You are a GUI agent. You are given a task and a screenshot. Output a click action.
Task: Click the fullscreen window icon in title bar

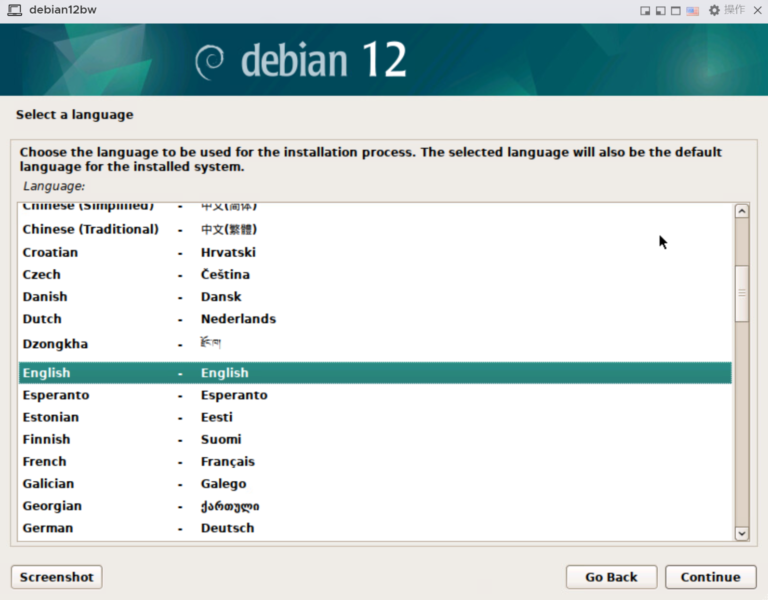click(x=676, y=10)
